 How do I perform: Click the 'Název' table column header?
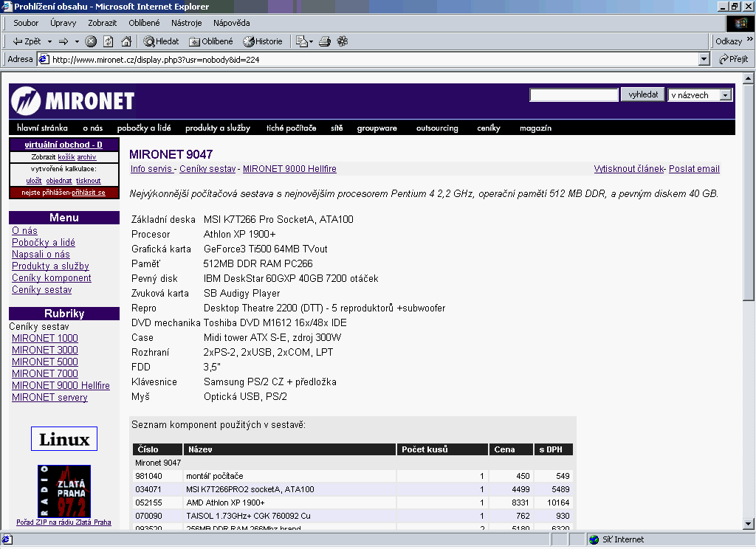click(289, 449)
